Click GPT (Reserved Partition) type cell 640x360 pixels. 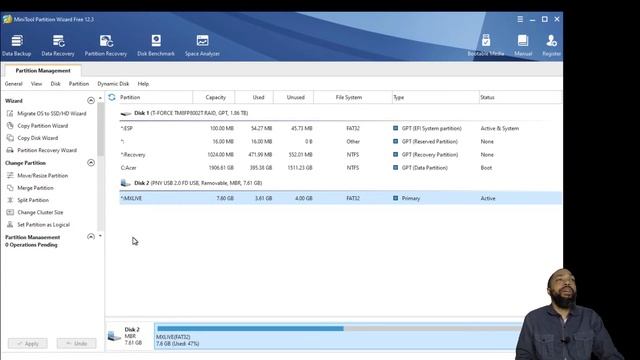429,142
